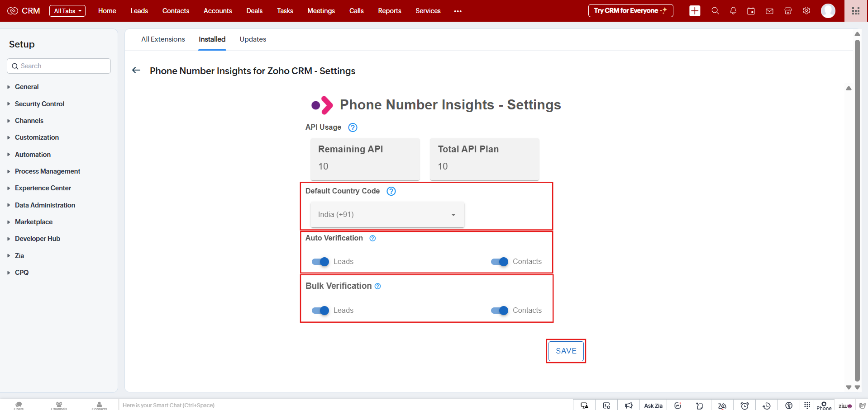The height and width of the screenshot is (410, 868).
Task: Click the back arrow beside settings title
Action: [136, 70]
